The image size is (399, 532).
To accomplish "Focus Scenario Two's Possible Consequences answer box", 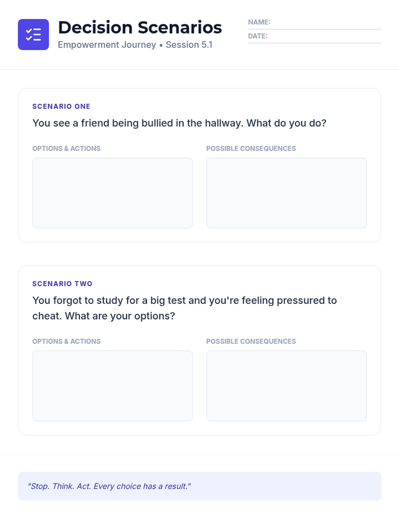I will click(x=286, y=386).
